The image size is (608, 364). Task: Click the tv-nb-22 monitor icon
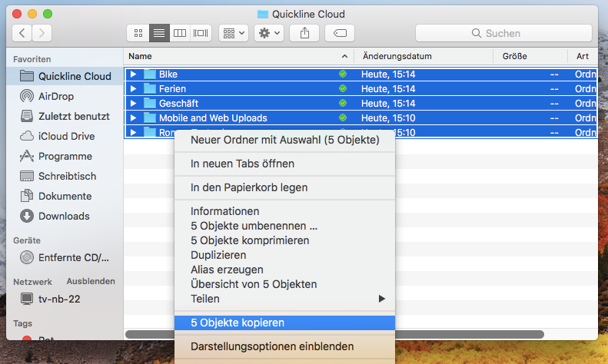pyautogui.click(x=27, y=299)
